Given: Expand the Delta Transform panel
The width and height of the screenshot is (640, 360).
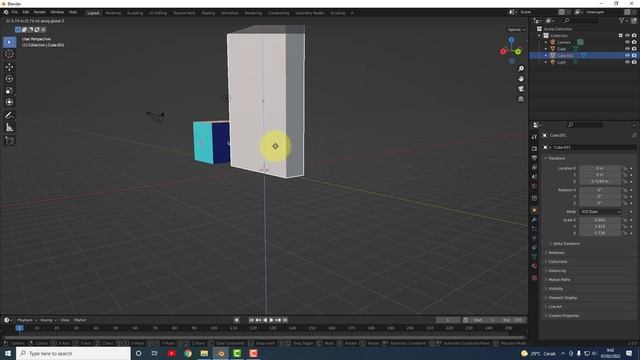Looking at the screenshot, I should point(564,244).
